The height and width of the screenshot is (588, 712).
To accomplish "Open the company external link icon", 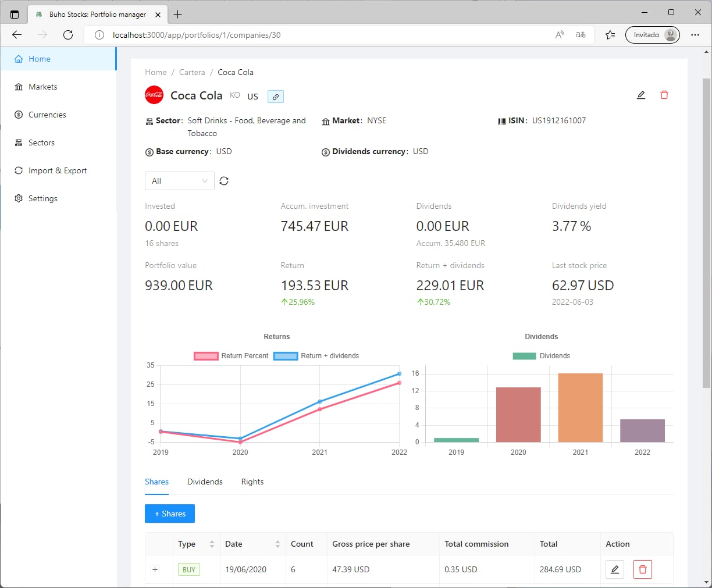I will click(x=276, y=97).
